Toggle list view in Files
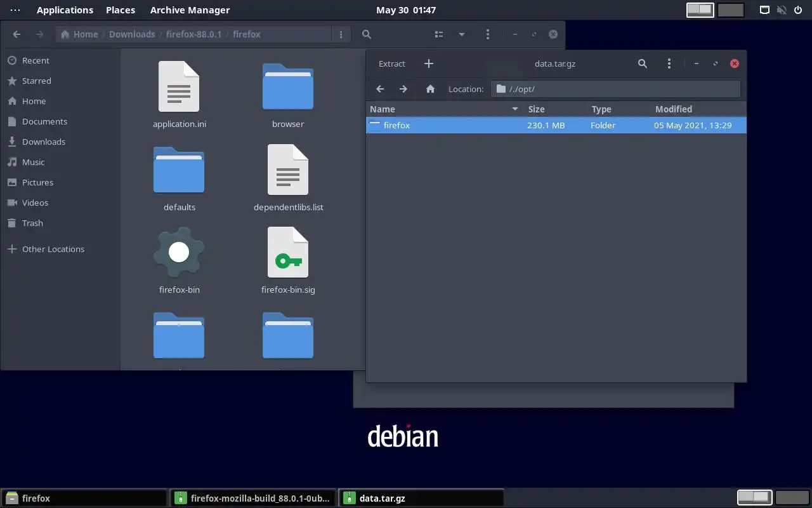The image size is (812, 508). (439, 34)
